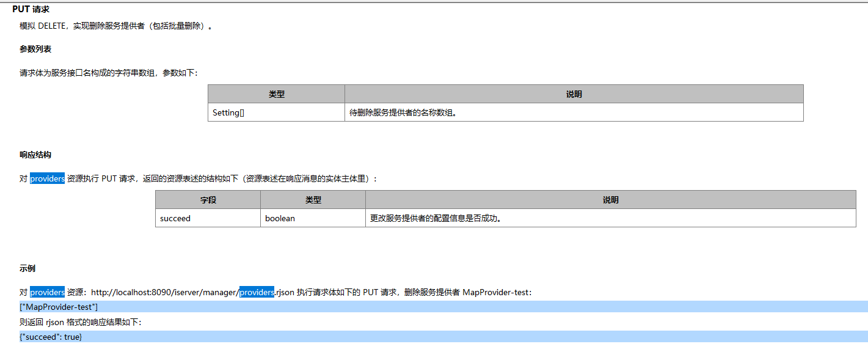This screenshot has height=363, width=868.
Task: Click the "PUT 请求" heading
Action: pos(31,10)
